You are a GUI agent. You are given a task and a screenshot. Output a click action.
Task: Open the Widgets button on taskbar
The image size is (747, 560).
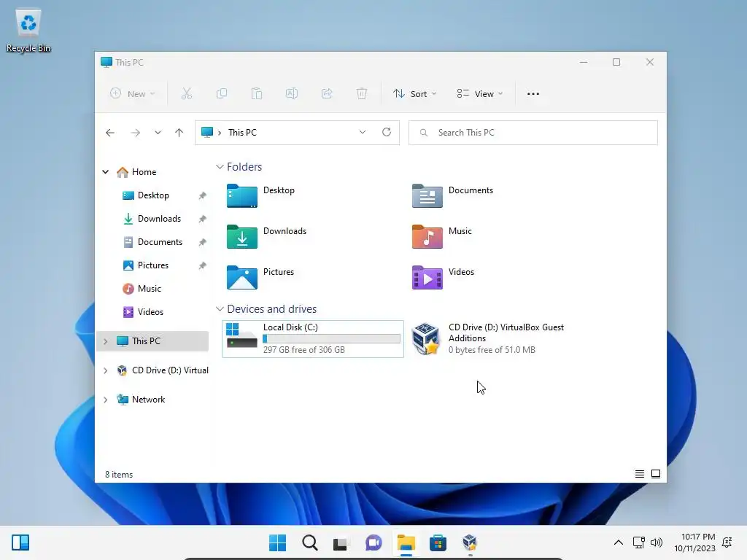20,542
